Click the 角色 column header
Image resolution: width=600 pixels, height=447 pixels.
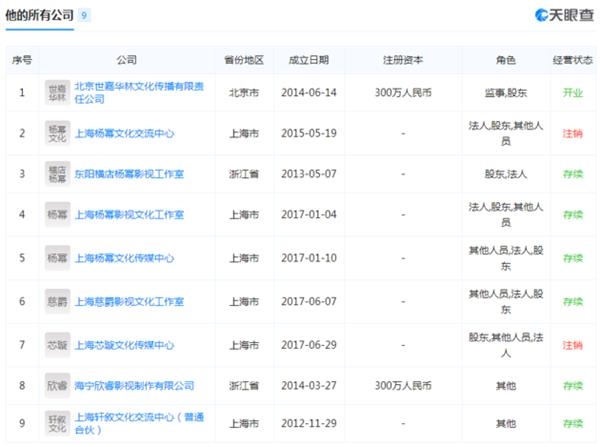pyautogui.click(x=506, y=60)
